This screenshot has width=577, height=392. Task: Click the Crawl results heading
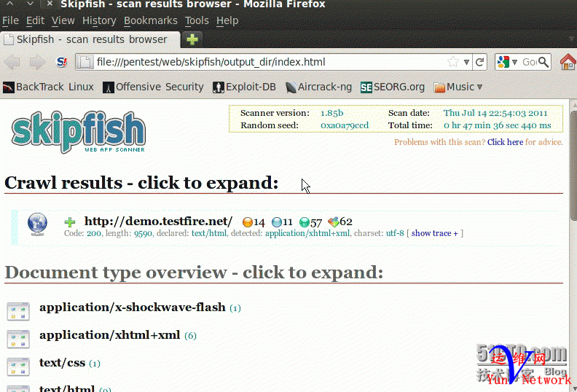click(x=141, y=183)
